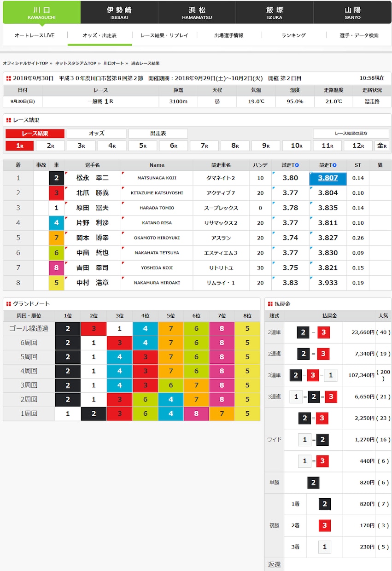Select race 9R button

pos(266,146)
